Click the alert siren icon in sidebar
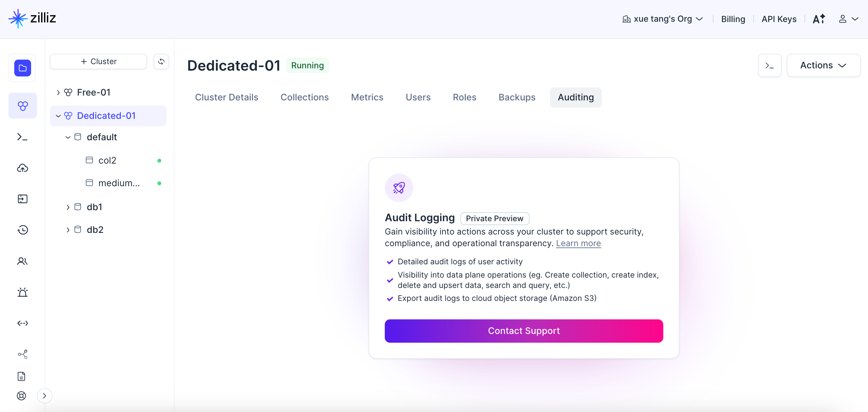 [23, 292]
